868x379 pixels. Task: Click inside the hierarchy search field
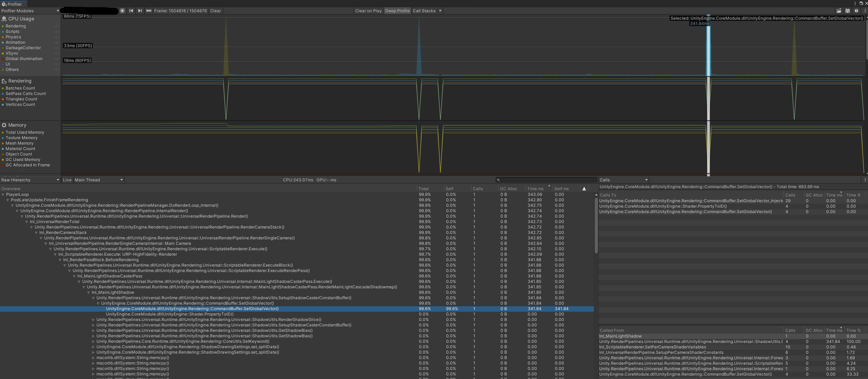click(x=546, y=180)
